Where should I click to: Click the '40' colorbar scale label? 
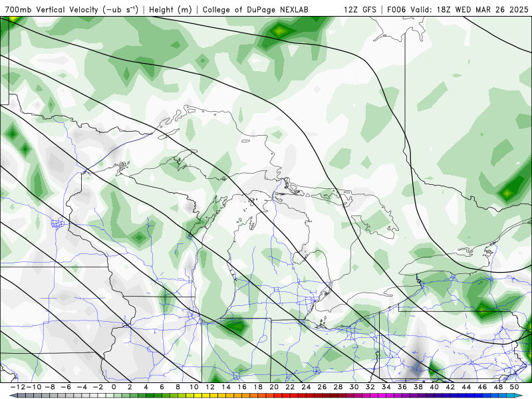[434, 387]
